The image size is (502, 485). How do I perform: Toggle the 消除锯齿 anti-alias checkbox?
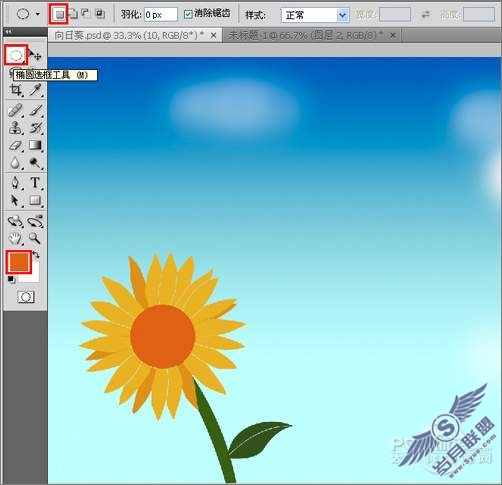click(188, 14)
